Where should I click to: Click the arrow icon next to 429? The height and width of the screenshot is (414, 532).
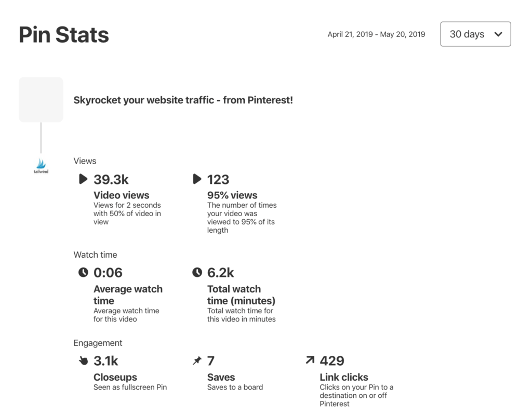tap(310, 360)
